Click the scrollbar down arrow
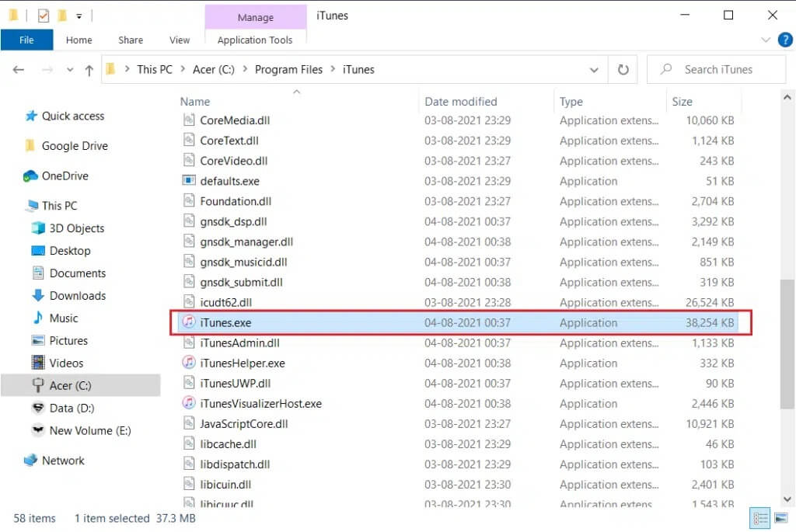Viewport: 796px width, 532px height. tap(787, 499)
